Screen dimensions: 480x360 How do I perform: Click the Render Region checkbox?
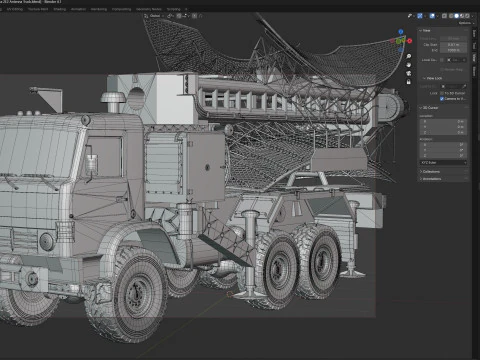coord(442,70)
